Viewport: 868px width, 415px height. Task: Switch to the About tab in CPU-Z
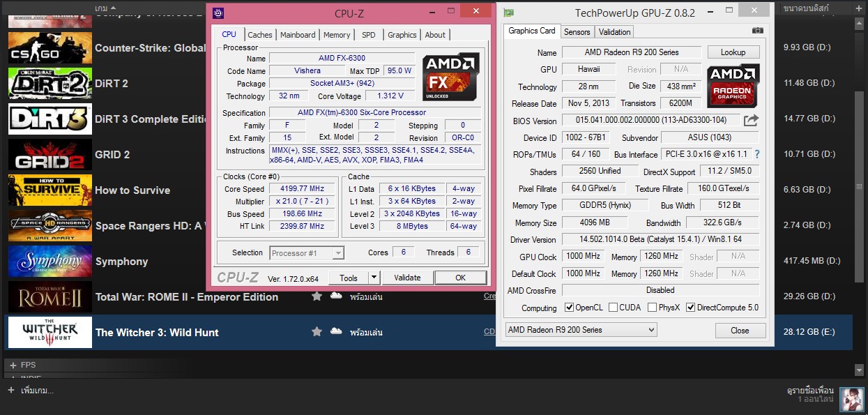click(435, 35)
